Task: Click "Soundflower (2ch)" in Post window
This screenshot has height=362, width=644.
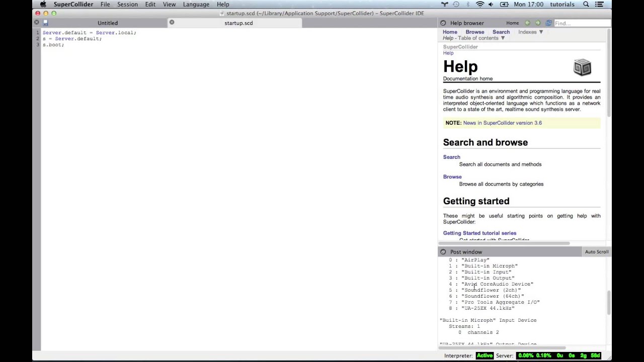Action: (x=491, y=290)
